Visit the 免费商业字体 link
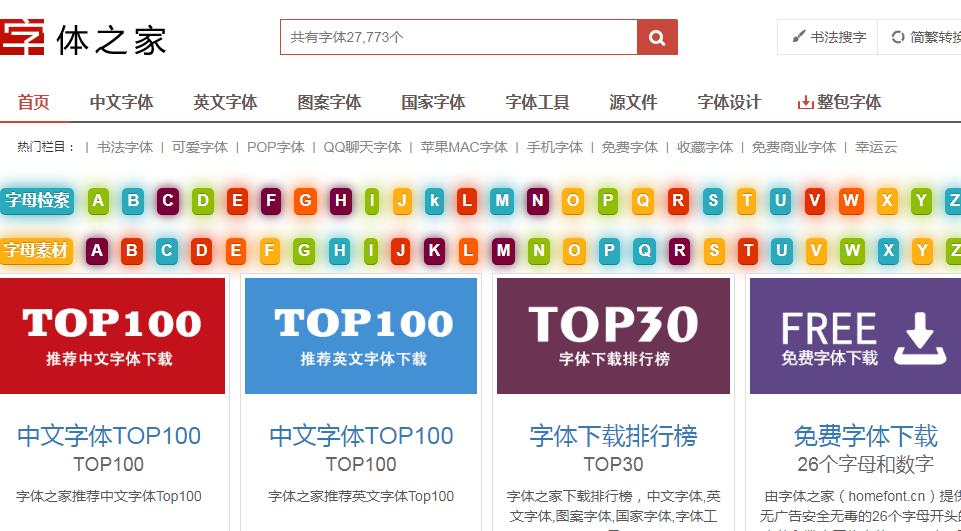961x531 pixels. (793, 147)
